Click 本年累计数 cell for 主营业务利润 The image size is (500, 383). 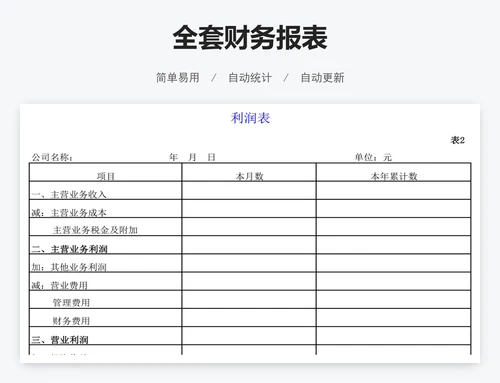394,245
